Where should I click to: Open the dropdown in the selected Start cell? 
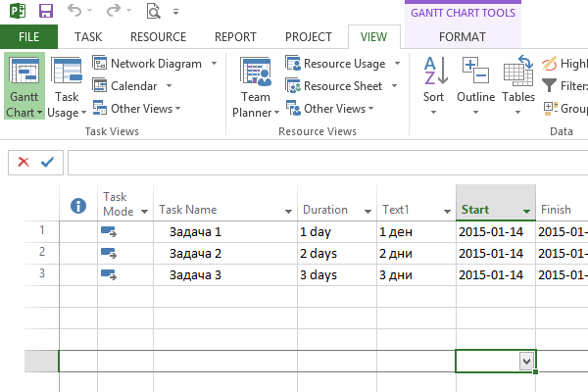point(527,361)
